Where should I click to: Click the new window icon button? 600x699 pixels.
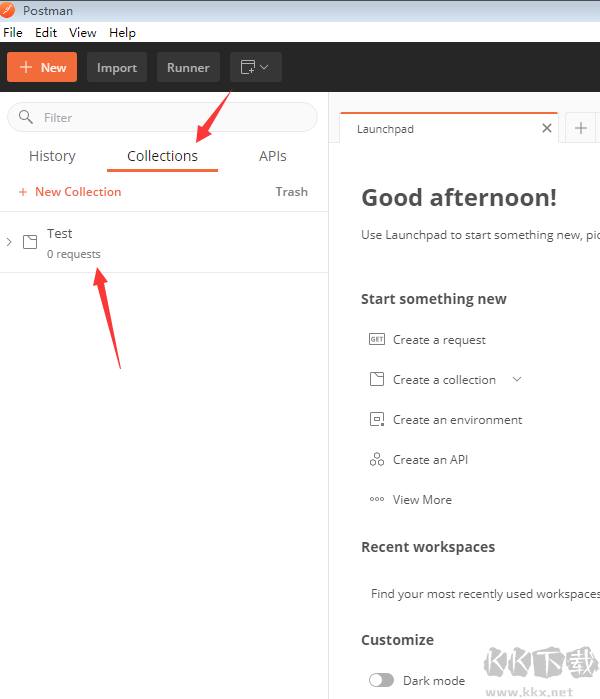pos(255,68)
